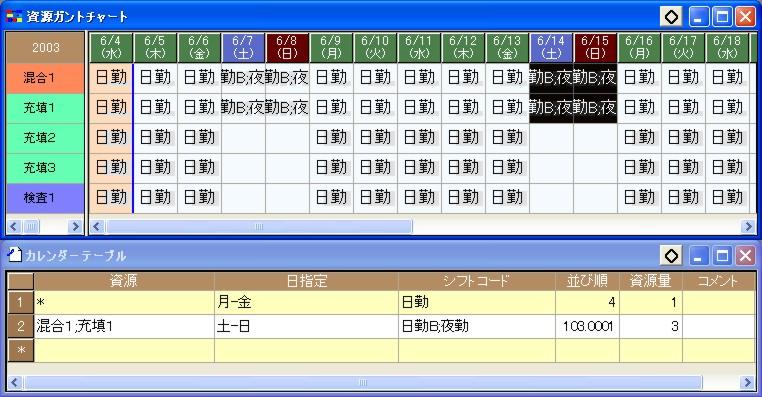Click the Gantt chart horizontal scrollbar thumb
Screen dimensions: 762x397
pos(259,226)
